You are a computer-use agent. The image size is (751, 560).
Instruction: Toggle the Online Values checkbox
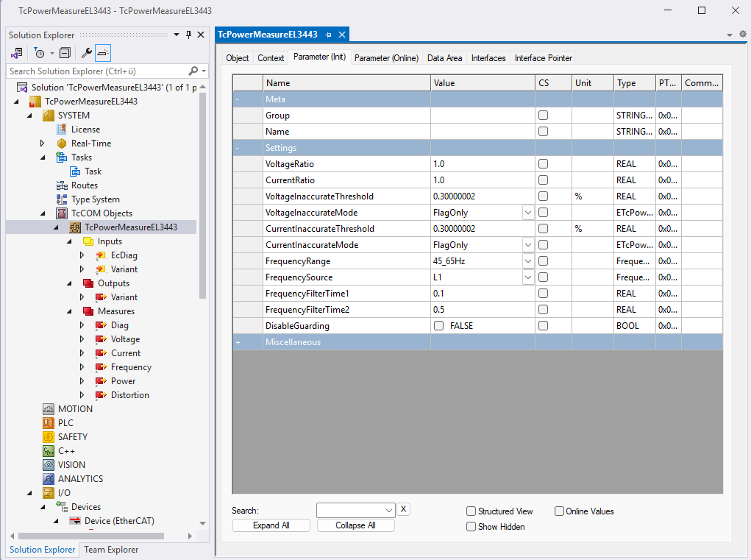coord(559,511)
